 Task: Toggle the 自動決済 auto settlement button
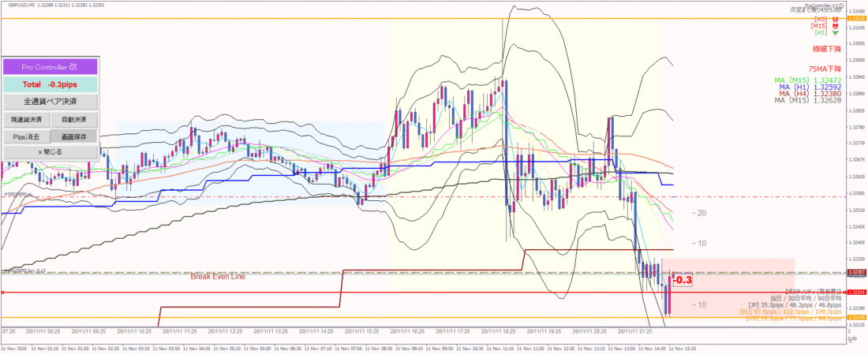tap(73, 119)
